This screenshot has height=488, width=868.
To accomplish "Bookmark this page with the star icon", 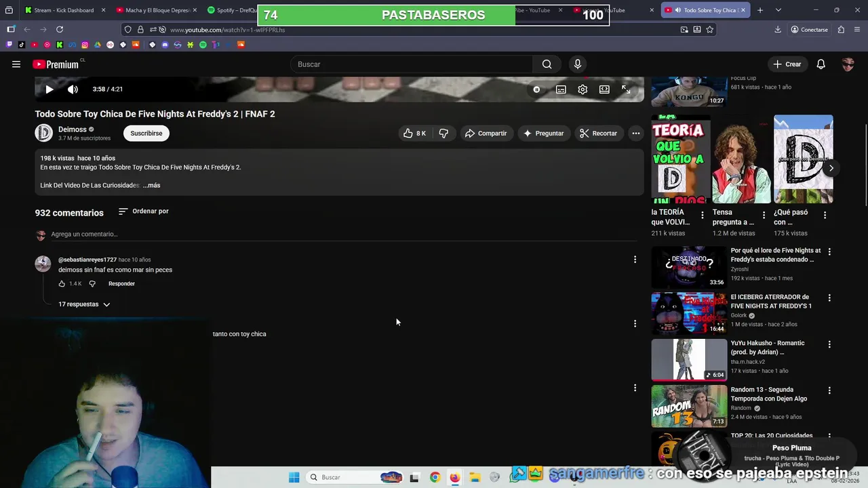I will [710, 30].
